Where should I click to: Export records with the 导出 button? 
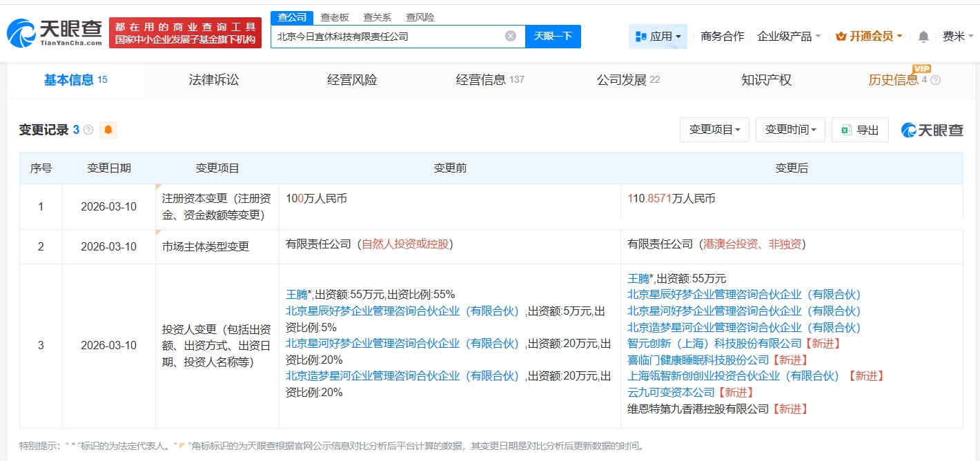[x=860, y=130]
